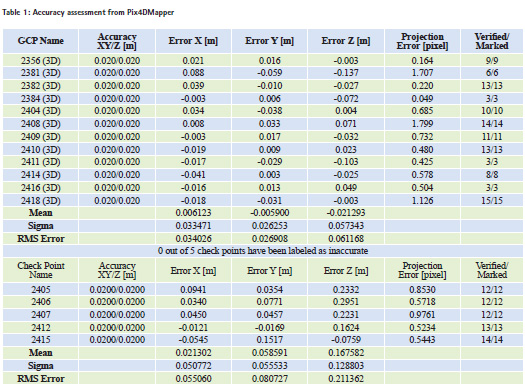Click GCP row 2356 (3D) name cell
The height and width of the screenshot is (390, 525).
41,61
